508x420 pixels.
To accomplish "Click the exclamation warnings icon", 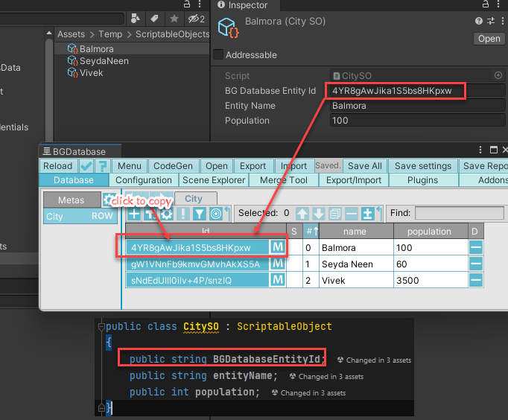I will coord(183,214).
